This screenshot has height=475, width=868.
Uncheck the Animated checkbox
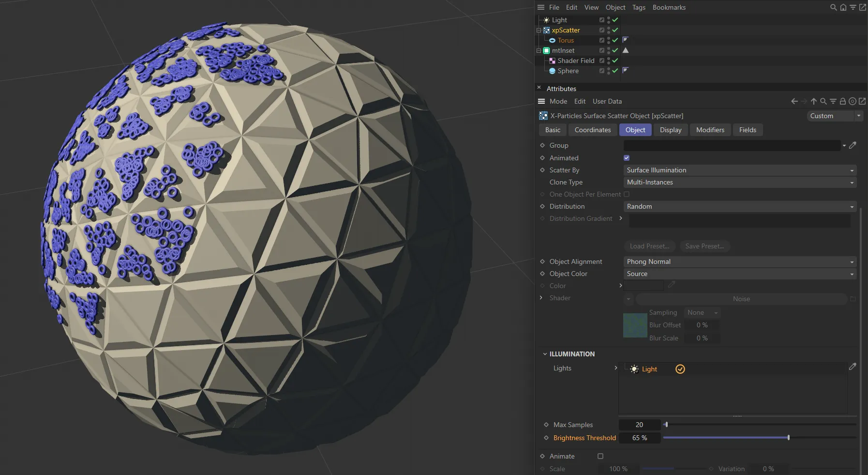(x=627, y=158)
